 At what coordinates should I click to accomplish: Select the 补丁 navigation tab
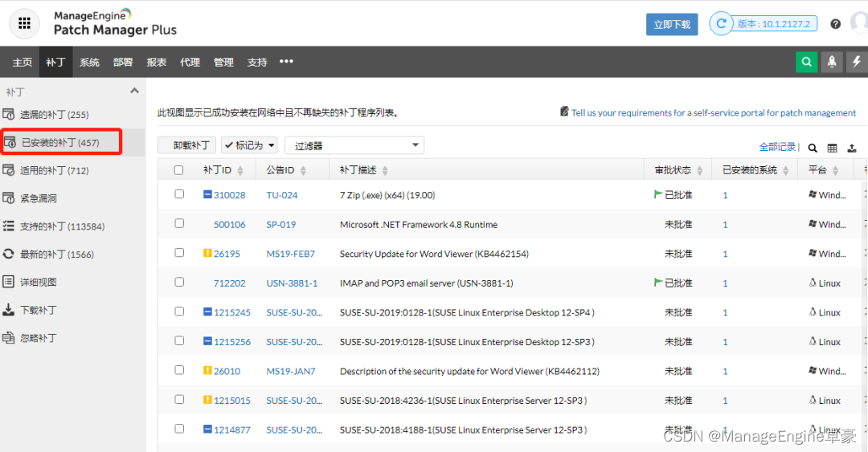coord(55,62)
